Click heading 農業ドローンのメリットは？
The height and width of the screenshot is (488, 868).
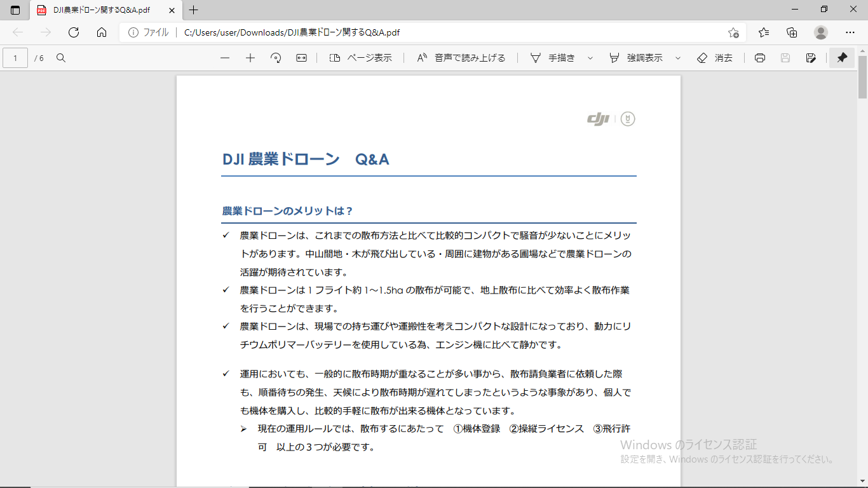(x=287, y=211)
